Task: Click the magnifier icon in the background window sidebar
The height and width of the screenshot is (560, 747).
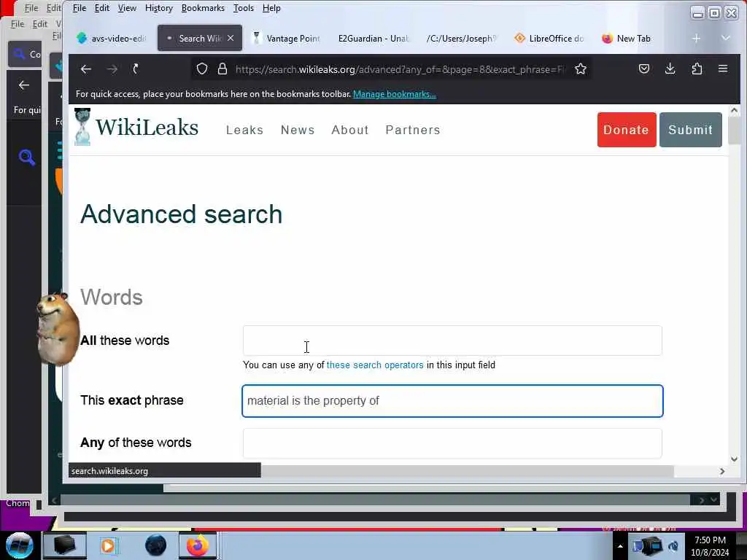Action: pos(27,157)
